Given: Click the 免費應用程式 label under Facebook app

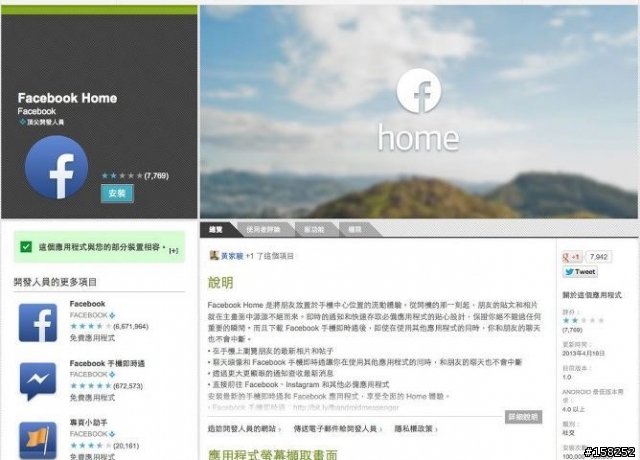Looking at the screenshot, I should point(92,338).
